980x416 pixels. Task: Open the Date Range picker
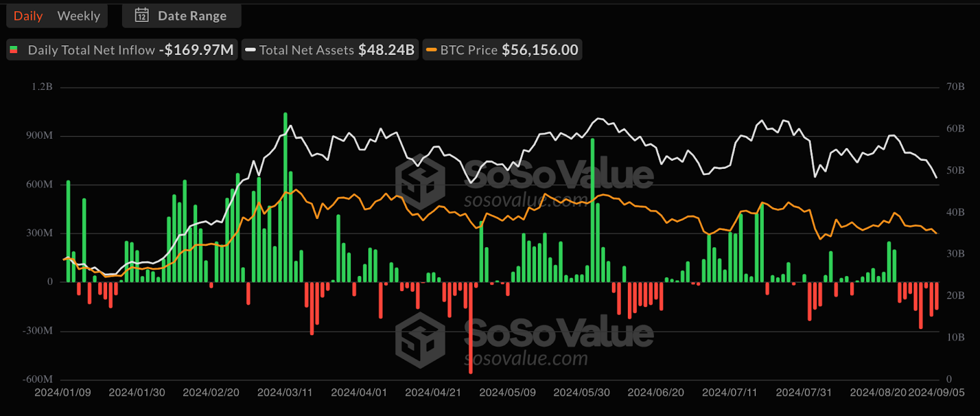181,16
